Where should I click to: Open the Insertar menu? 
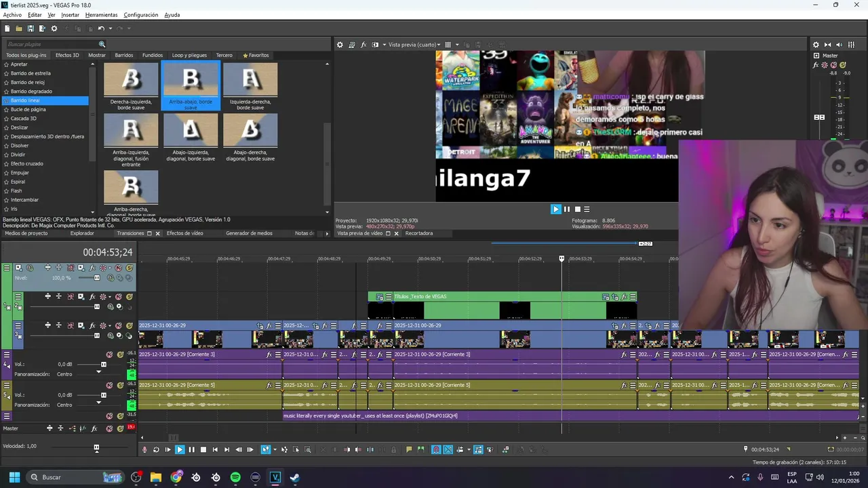(70, 15)
